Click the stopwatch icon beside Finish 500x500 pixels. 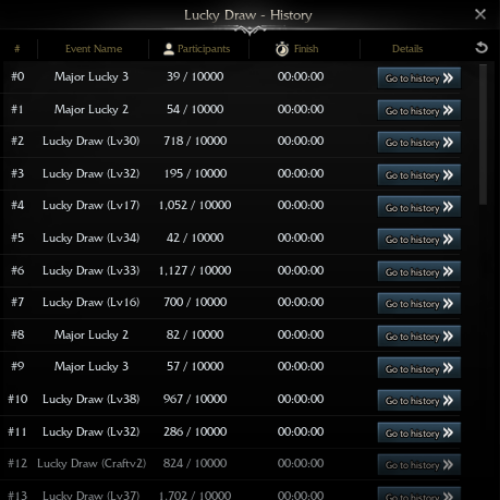click(282, 49)
